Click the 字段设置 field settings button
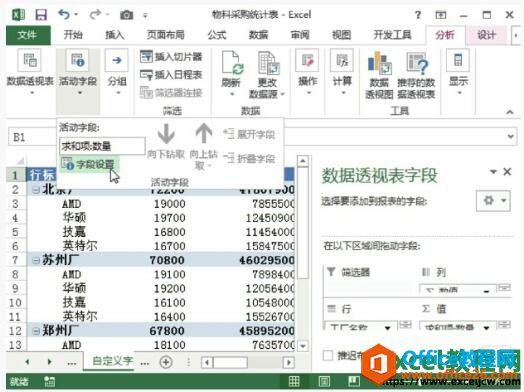The width and height of the screenshot is (524, 392). (x=89, y=164)
